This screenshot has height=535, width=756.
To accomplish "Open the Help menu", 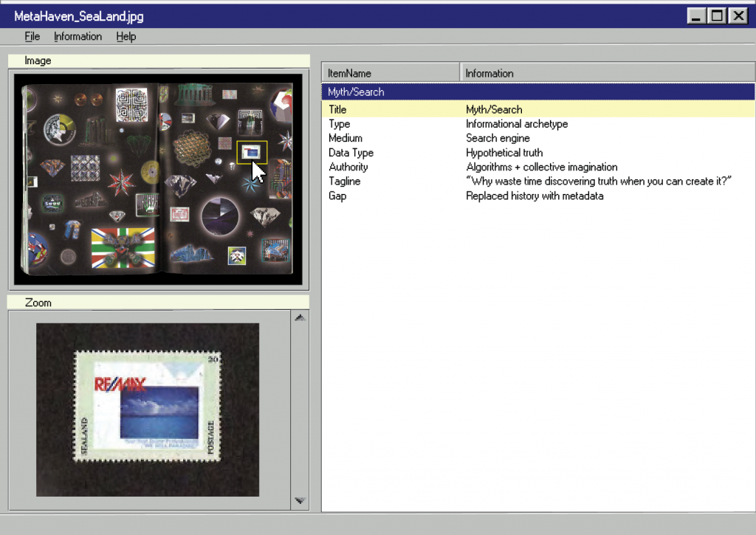I will point(126,36).
